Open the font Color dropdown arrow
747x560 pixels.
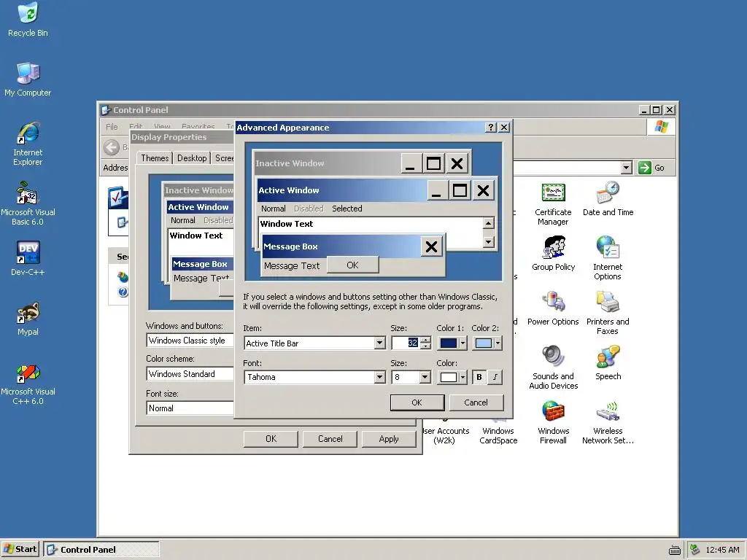tap(462, 377)
